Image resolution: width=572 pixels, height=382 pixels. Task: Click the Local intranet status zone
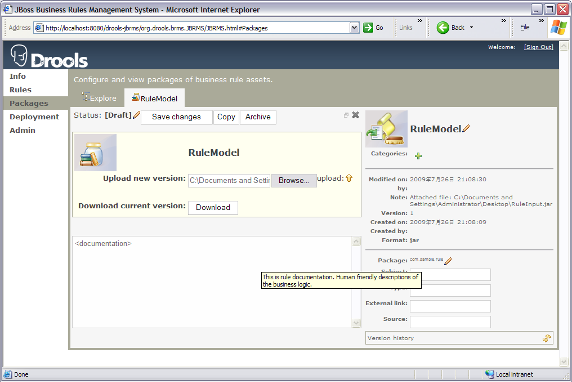point(509,374)
